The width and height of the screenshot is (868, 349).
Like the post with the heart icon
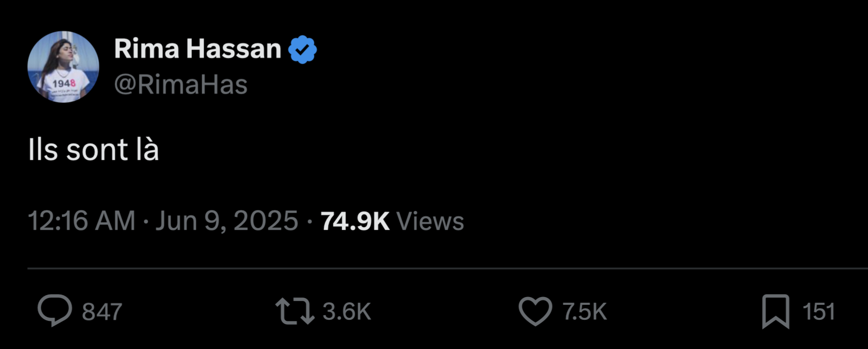(x=535, y=311)
